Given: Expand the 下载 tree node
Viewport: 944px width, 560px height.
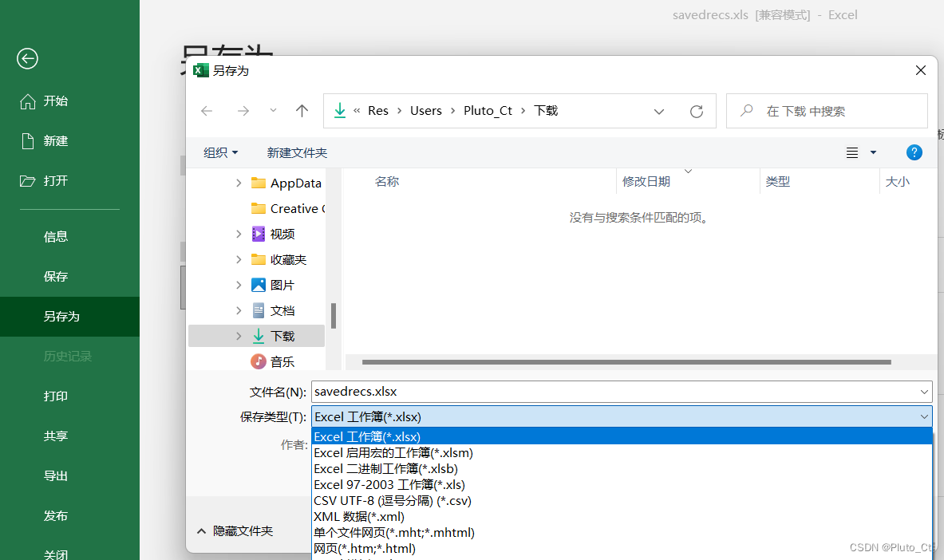Looking at the screenshot, I should 239,336.
